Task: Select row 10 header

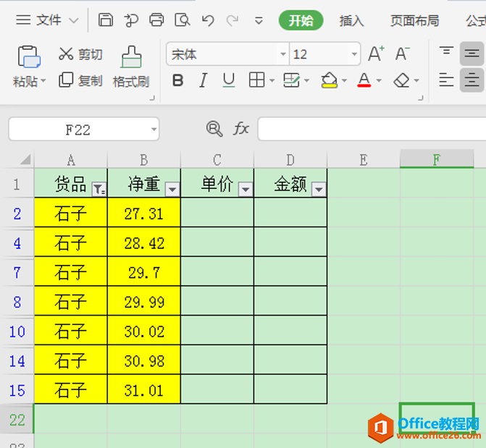Action: tap(17, 331)
